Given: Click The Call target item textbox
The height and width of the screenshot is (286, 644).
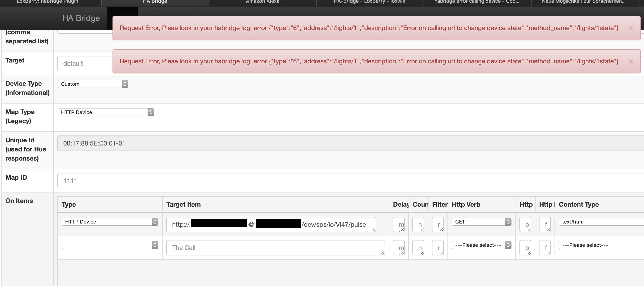Looking at the screenshot, I should (275, 248).
